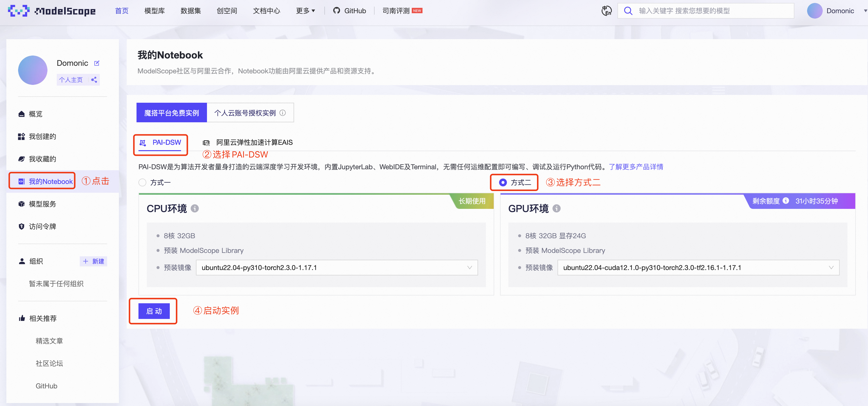Open 模型库 in top navigation
Viewport: 868px width, 406px height.
click(x=154, y=11)
